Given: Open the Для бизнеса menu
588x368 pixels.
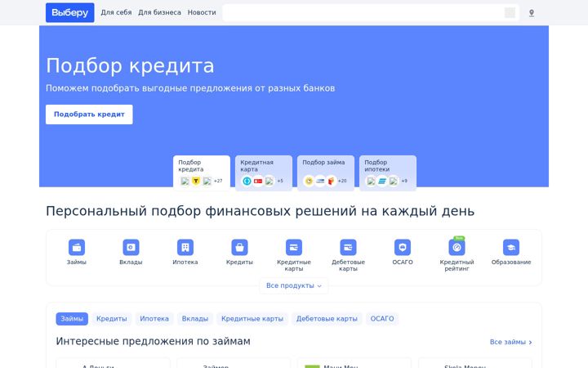Looking at the screenshot, I should click(x=159, y=12).
